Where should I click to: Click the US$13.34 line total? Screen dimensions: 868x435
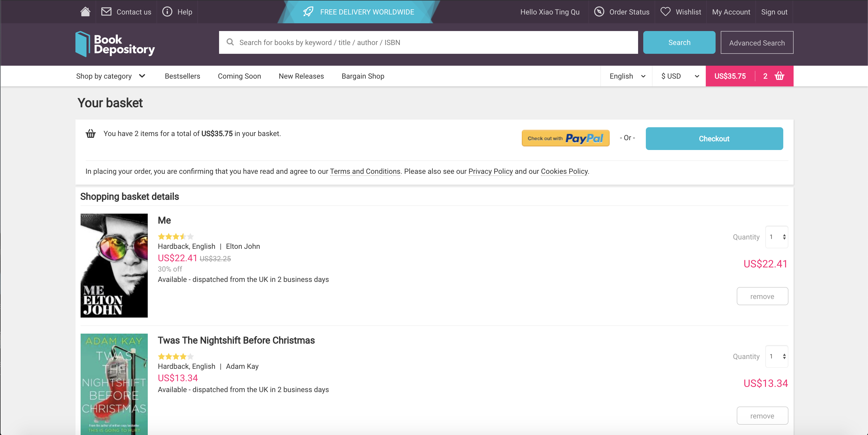[x=765, y=384]
